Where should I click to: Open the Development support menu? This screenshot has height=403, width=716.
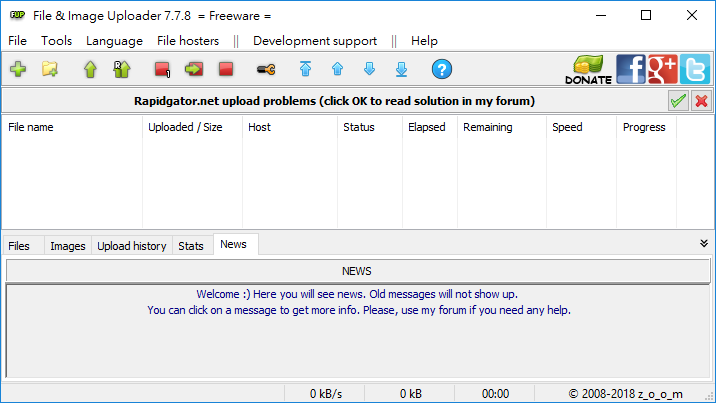coord(315,41)
